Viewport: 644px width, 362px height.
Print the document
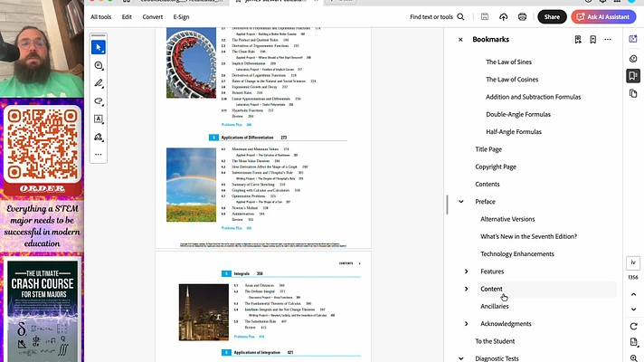coord(522,17)
